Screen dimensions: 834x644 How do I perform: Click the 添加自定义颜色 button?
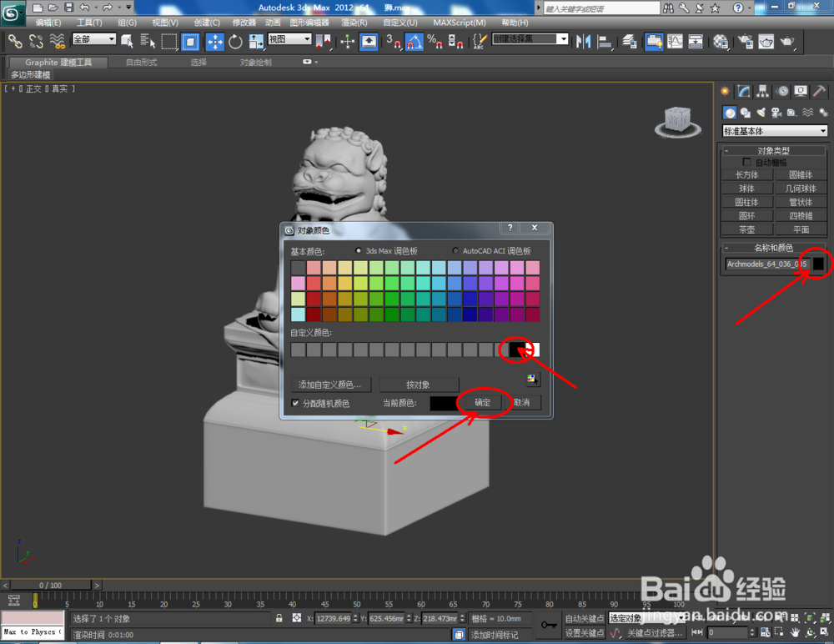(330, 385)
